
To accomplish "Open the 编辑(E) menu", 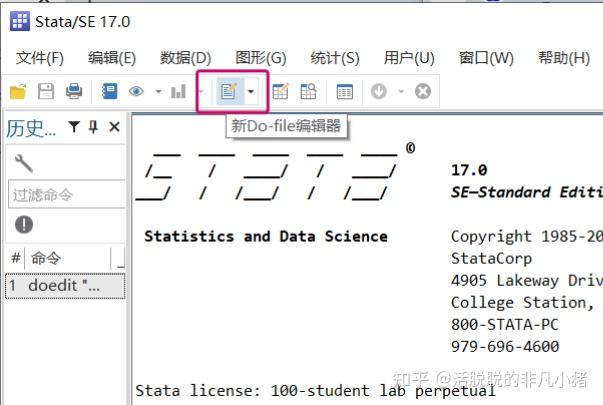I will (x=112, y=58).
